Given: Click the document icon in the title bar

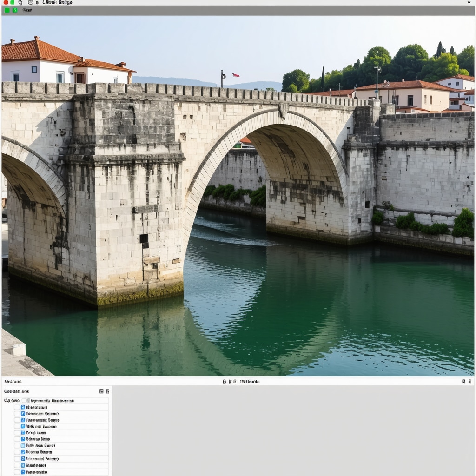Looking at the screenshot, I should click(20, 2).
